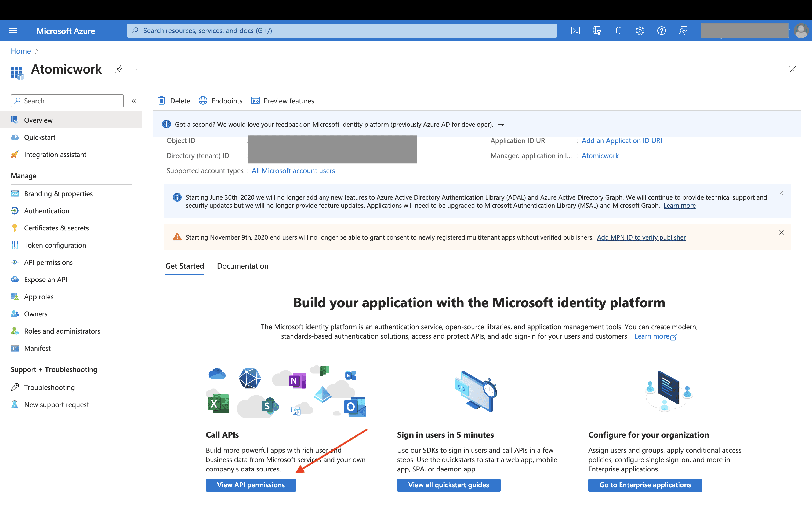Click the App roles icon
The image size is (812, 527).
[x=15, y=297]
